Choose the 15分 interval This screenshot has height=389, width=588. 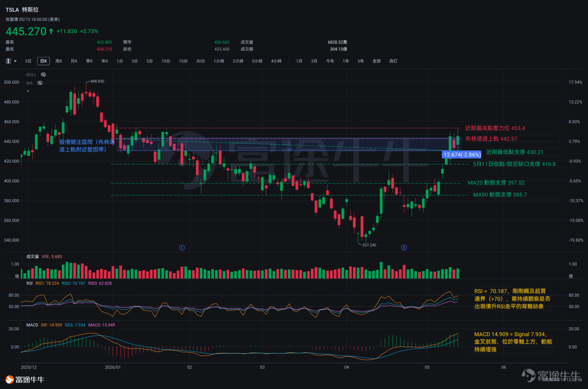[183, 61]
